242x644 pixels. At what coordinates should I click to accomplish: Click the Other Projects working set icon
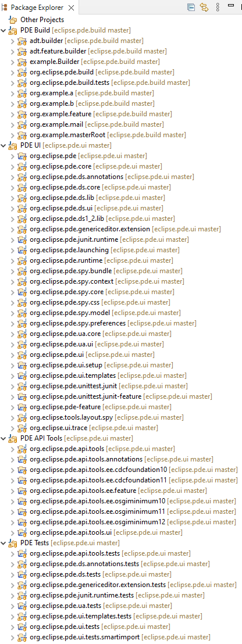pos(13,20)
